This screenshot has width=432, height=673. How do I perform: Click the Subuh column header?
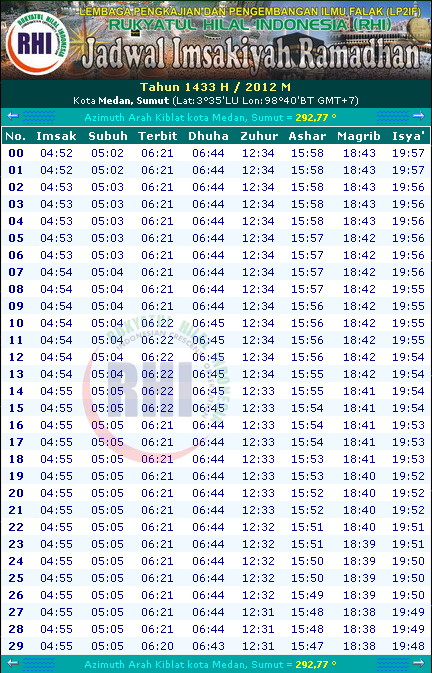[x=108, y=136]
